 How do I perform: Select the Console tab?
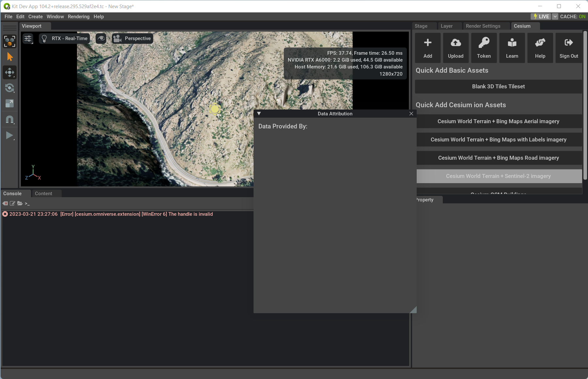click(16, 194)
